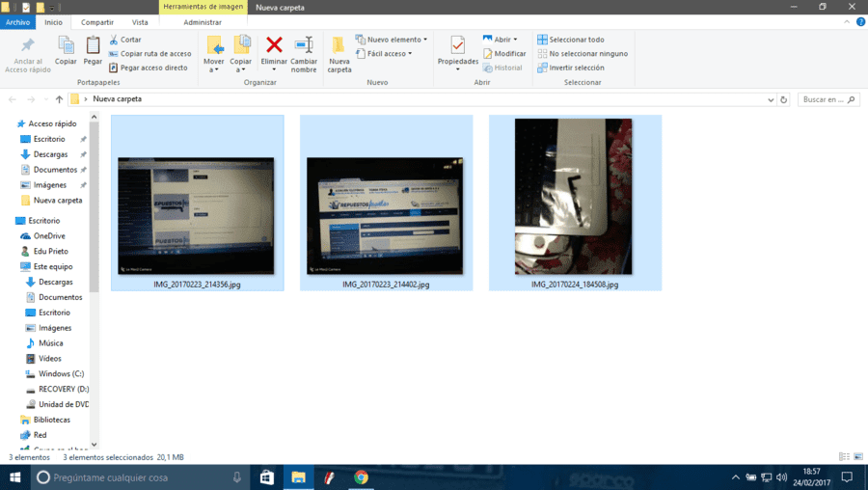The image size is (868, 490).
Task: Open the Archivo menu tab
Action: [x=17, y=22]
